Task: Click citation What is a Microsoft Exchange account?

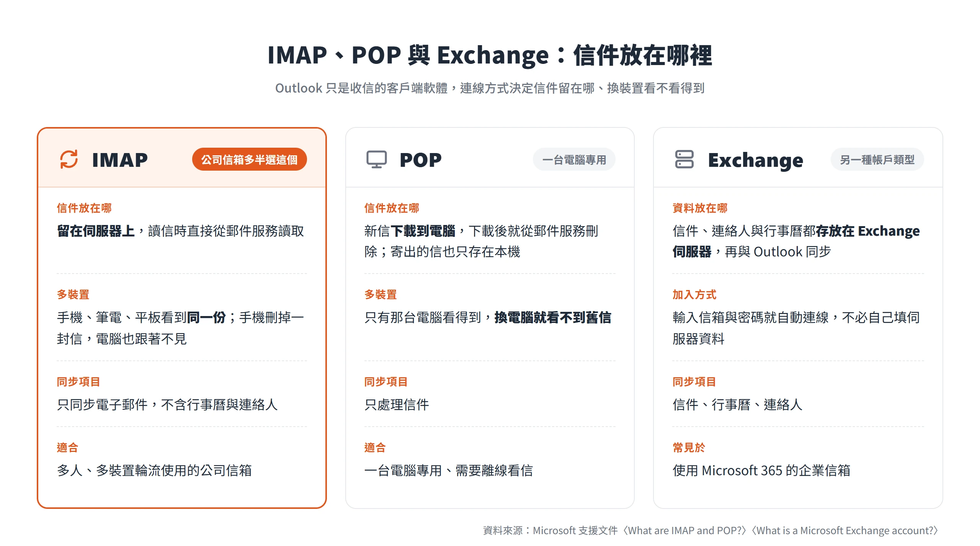Action: coord(845,531)
